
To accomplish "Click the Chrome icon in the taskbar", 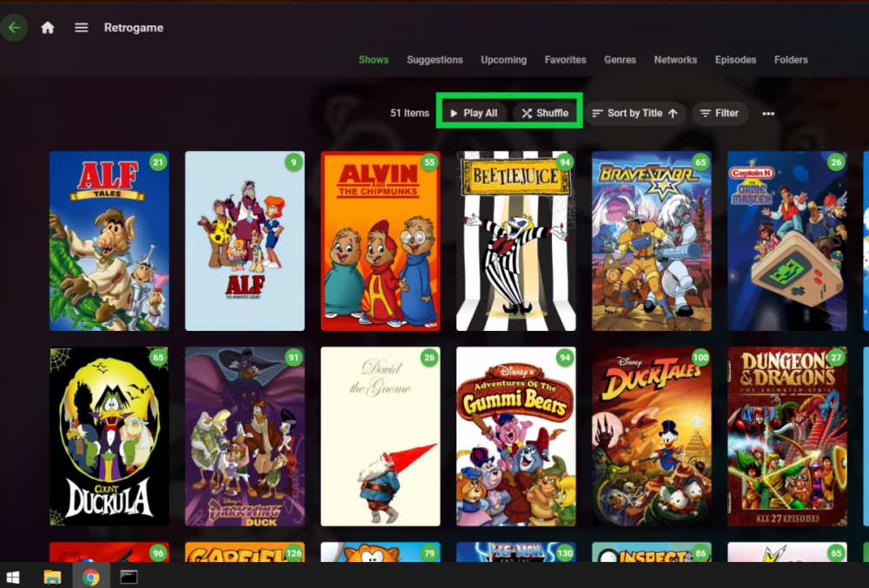I will tap(91, 577).
